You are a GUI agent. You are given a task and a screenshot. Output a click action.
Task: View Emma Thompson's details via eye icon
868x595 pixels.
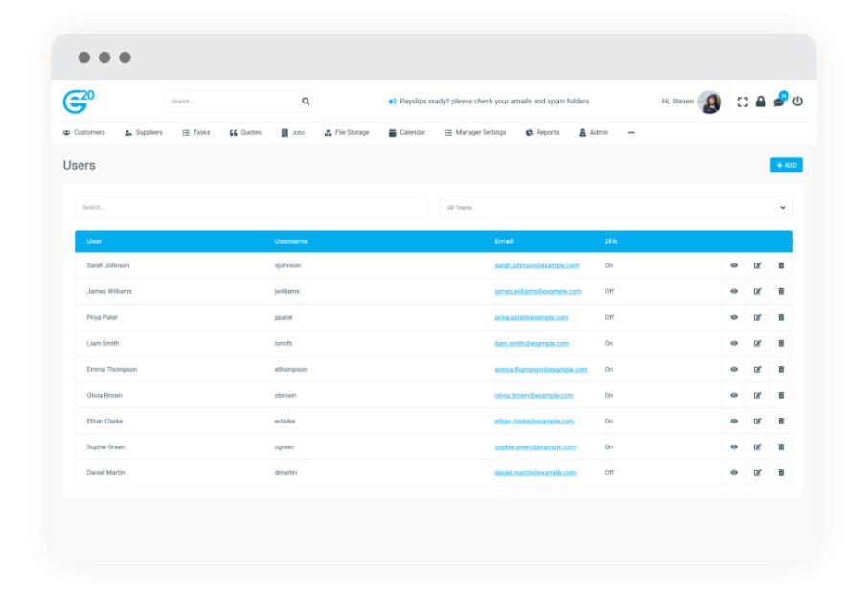tap(733, 369)
